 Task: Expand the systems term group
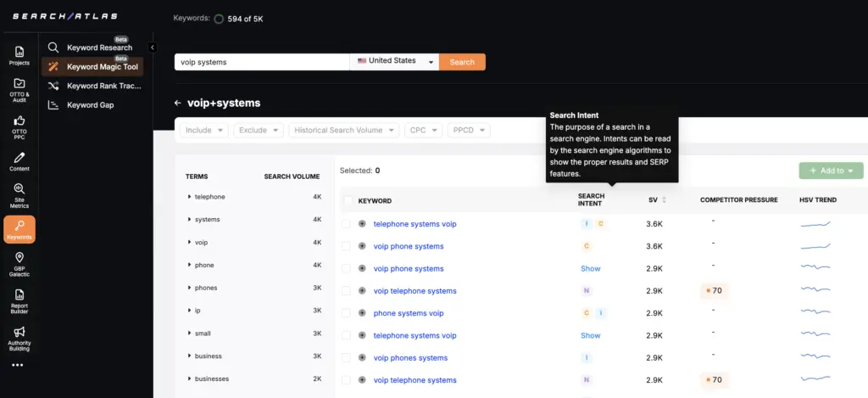pos(189,220)
